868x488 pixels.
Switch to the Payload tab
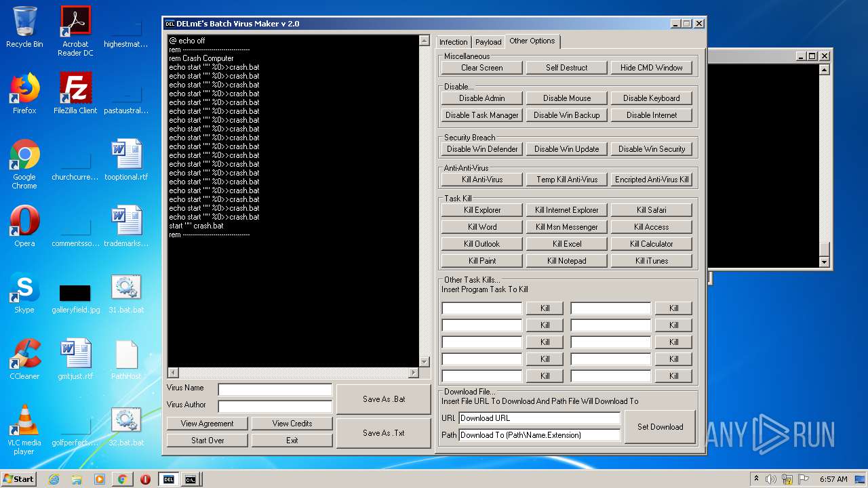pos(488,42)
